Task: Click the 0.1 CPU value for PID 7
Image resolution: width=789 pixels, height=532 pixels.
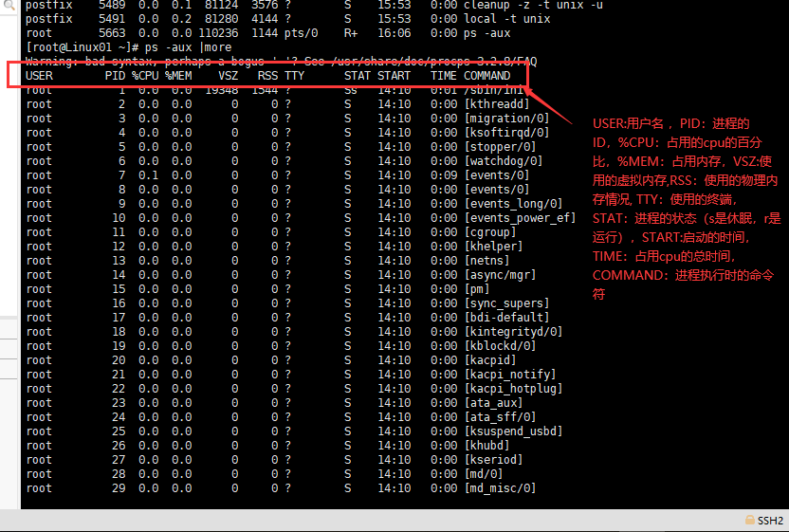Action: pyautogui.click(x=149, y=175)
